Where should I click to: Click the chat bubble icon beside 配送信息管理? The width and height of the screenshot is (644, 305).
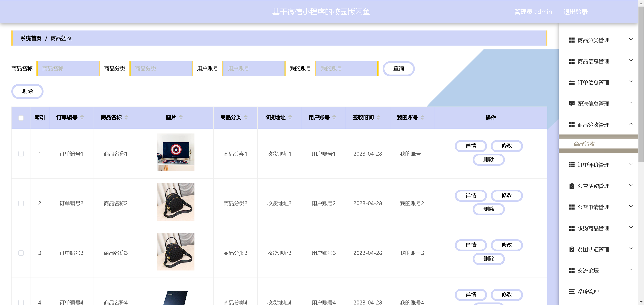(572, 104)
